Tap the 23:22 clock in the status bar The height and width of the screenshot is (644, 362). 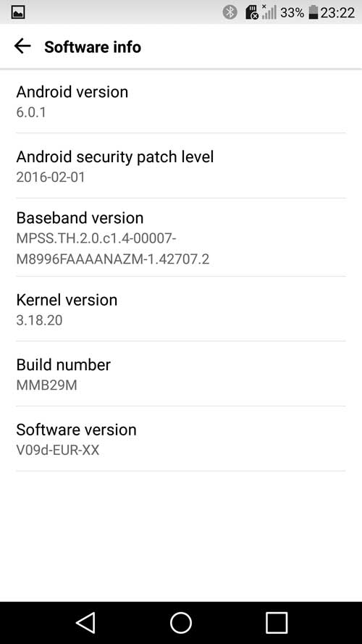(x=337, y=13)
